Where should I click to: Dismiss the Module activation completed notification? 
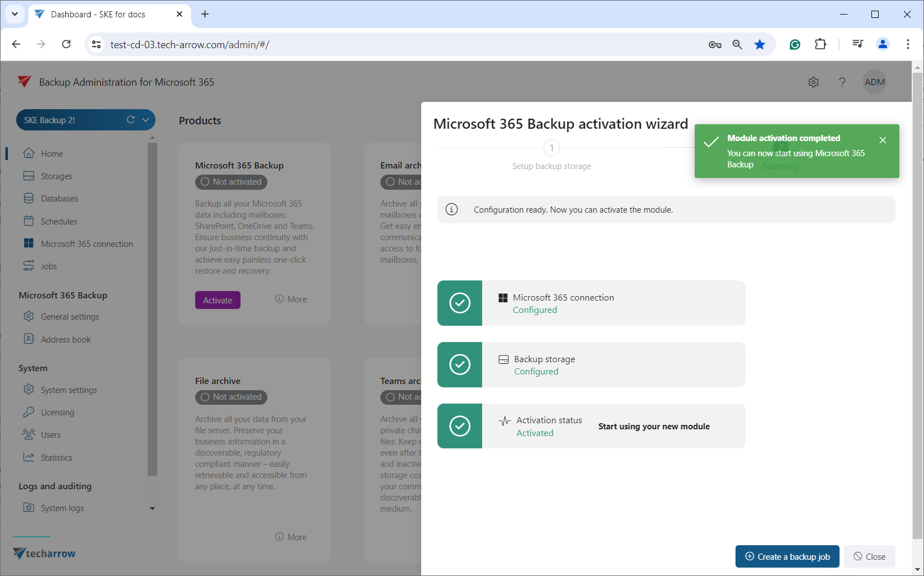(882, 140)
